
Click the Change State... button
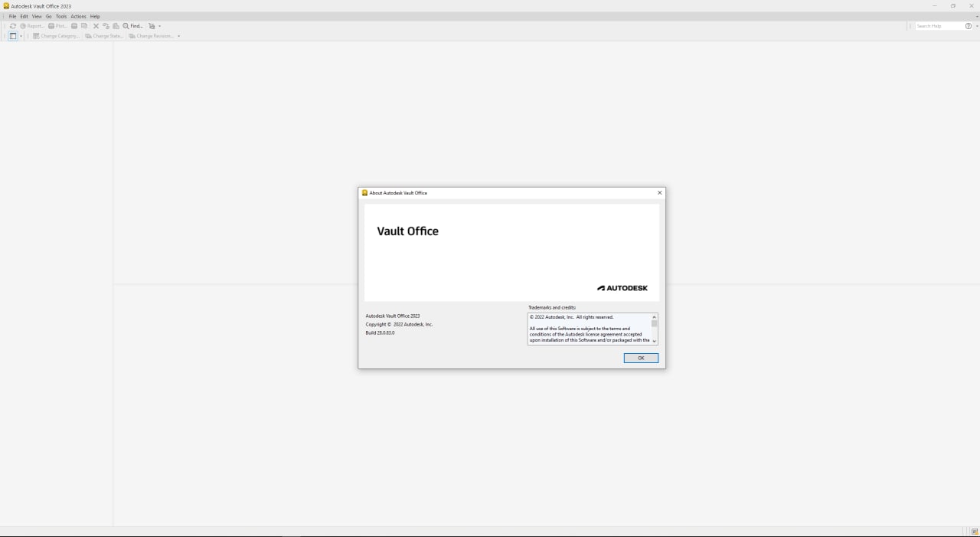pyautogui.click(x=104, y=36)
